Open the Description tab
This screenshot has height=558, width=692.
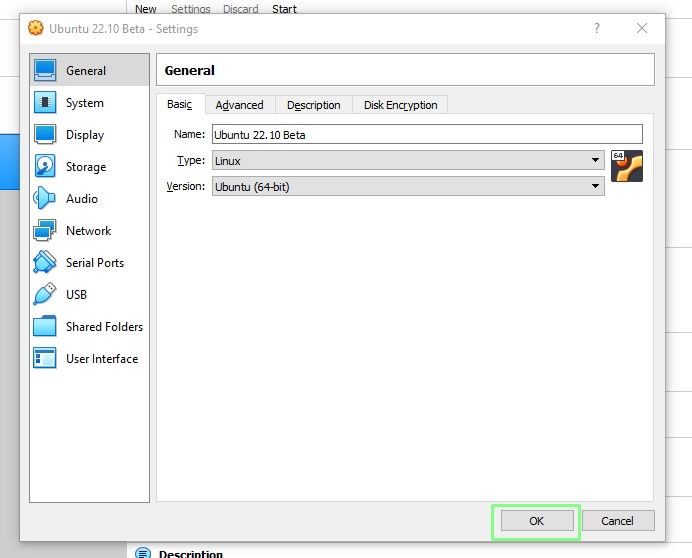[x=314, y=105]
